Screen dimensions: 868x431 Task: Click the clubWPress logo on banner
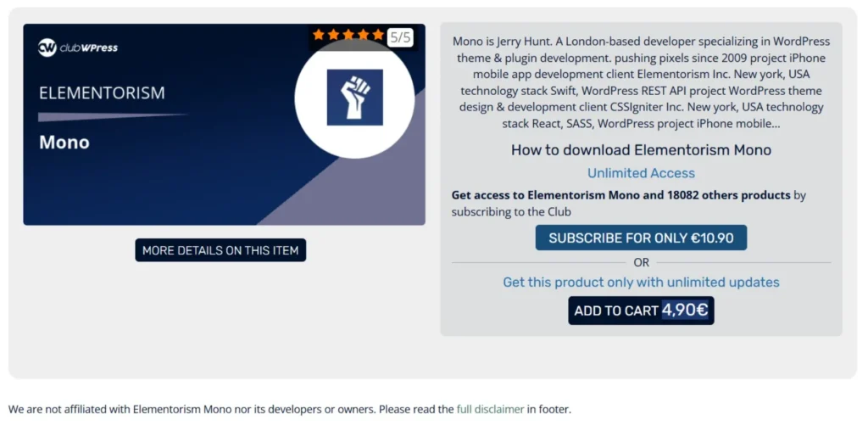(78, 48)
